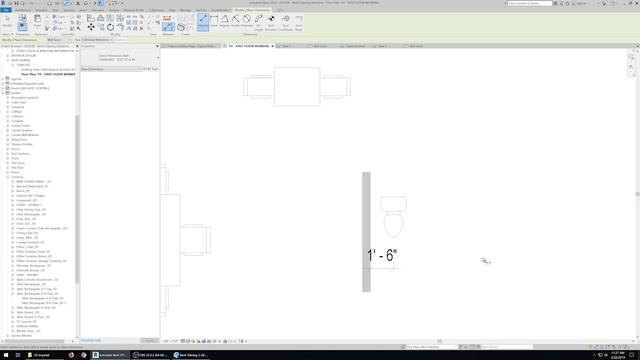Choose the Move tool in Modify panel
Image resolution: width=640 pixels, height=360 pixels.
(91, 27)
